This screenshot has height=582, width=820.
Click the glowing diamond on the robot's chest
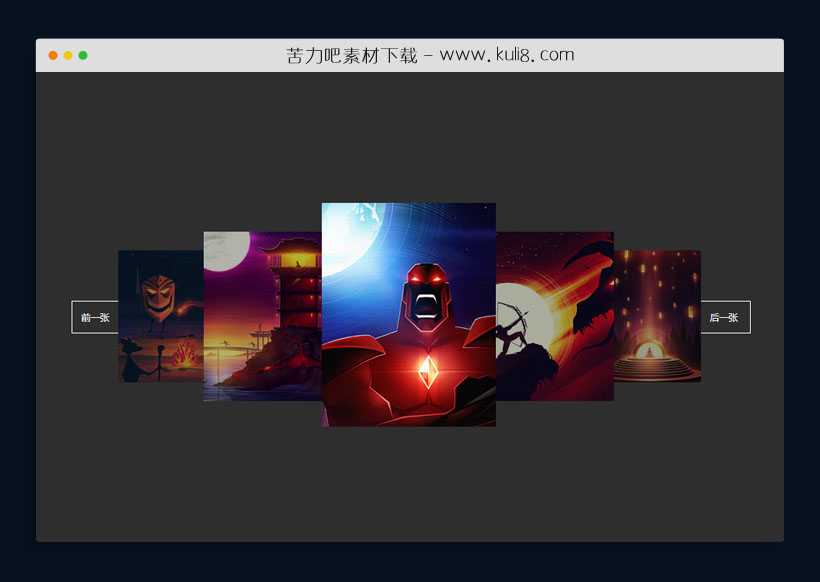click(427, 373)
